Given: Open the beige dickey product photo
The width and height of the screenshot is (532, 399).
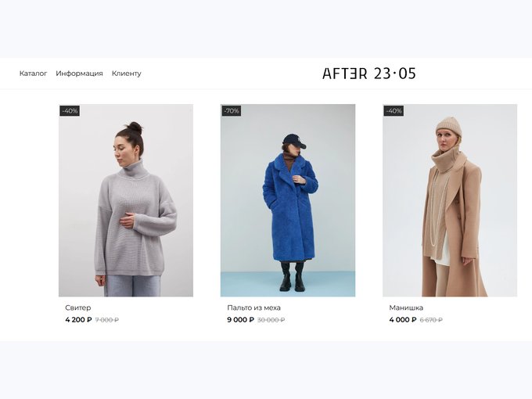Looking at the screenshot, I should tap(450, 200).
